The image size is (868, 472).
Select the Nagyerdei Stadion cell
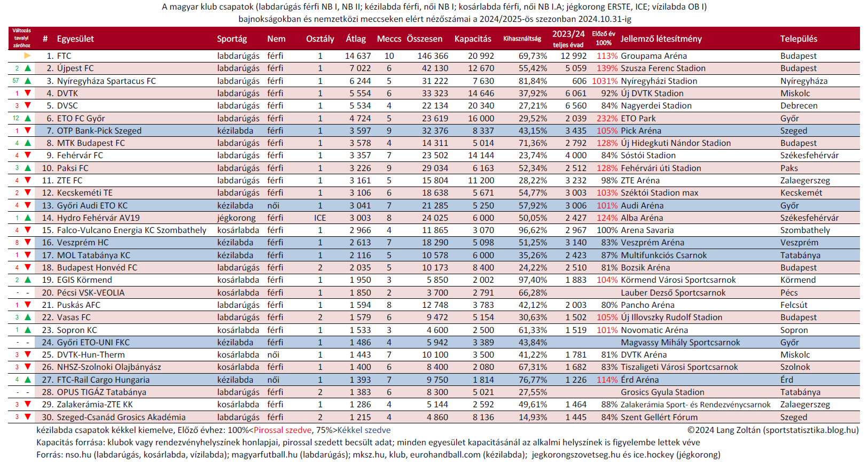point(656,105)
